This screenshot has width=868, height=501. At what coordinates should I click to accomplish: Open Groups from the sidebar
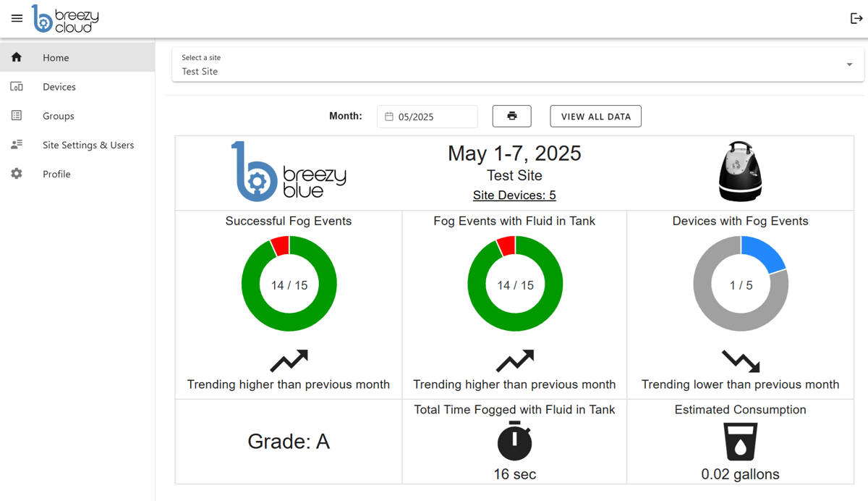(58, 116)
